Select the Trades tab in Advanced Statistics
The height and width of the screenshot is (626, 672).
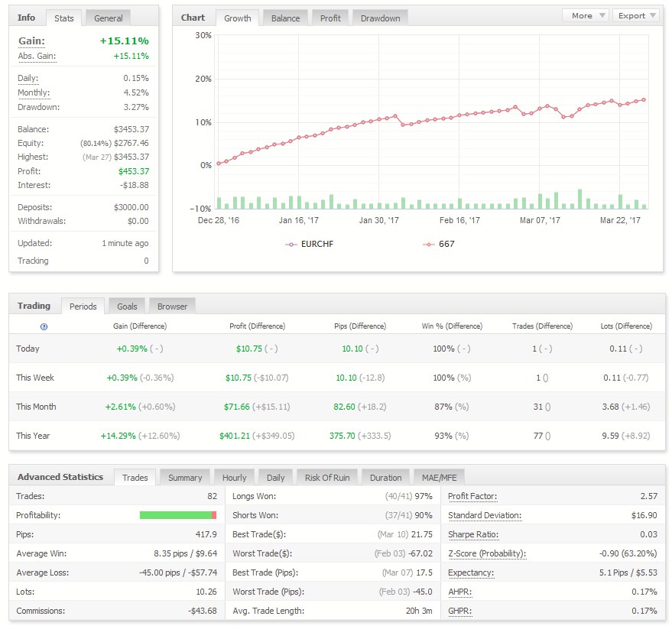[x=135, y=477]
